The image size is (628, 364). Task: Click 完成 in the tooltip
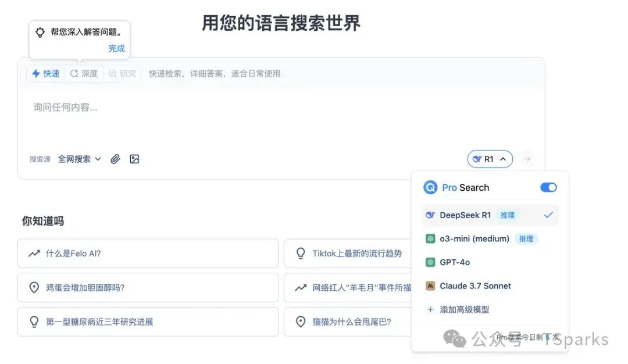click(x=116, y=48)
